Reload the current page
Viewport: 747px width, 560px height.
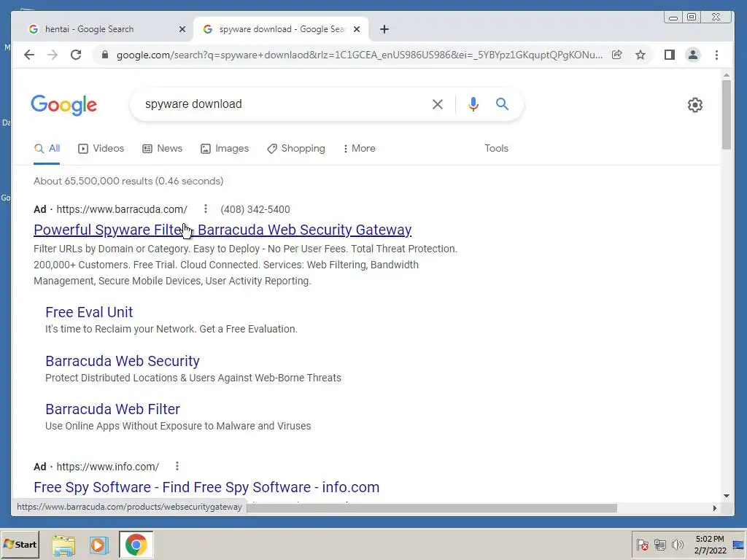(76, 55)
